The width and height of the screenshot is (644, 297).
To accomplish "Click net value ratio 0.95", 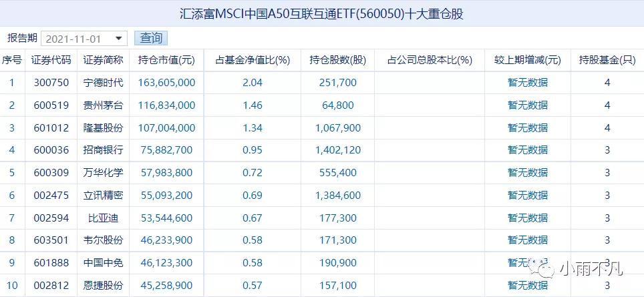I will [x=253, y=150].
